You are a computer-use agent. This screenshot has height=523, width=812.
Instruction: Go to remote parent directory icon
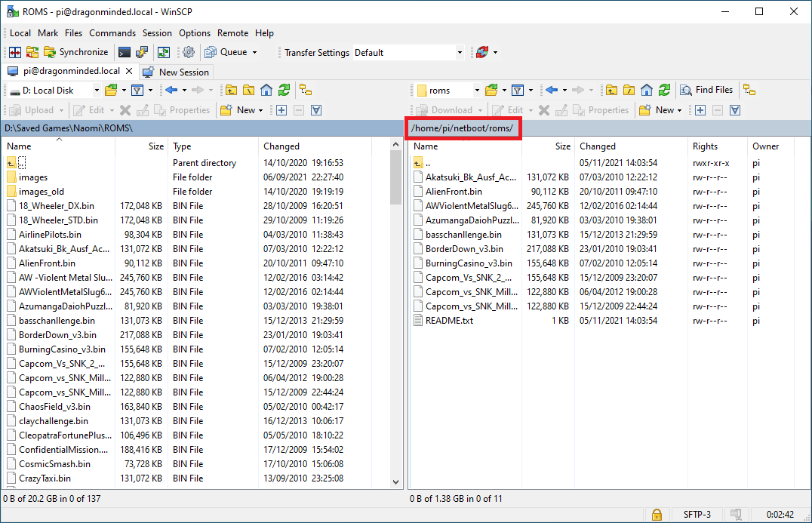[611, 91]
